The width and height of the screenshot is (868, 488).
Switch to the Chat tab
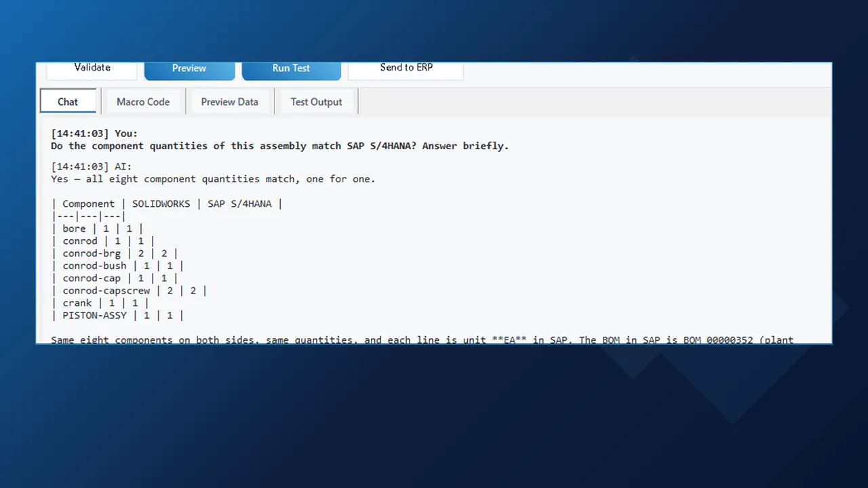tap(68, 102)
